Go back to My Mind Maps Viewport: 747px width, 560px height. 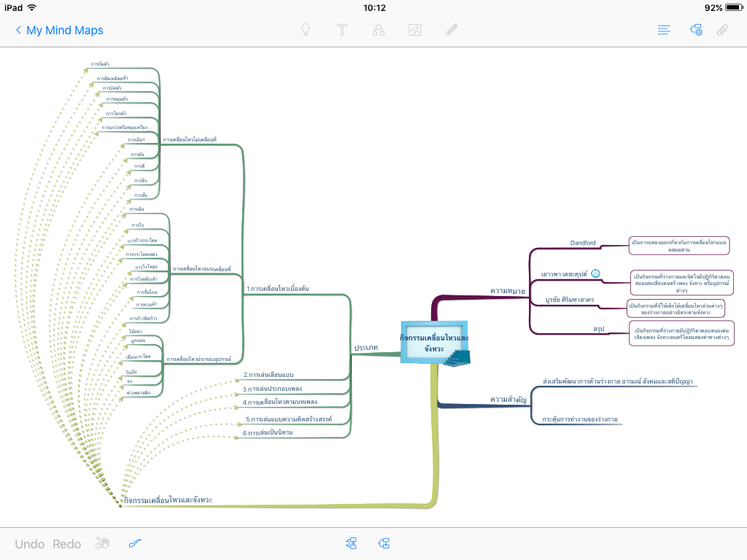pos(59,30)
